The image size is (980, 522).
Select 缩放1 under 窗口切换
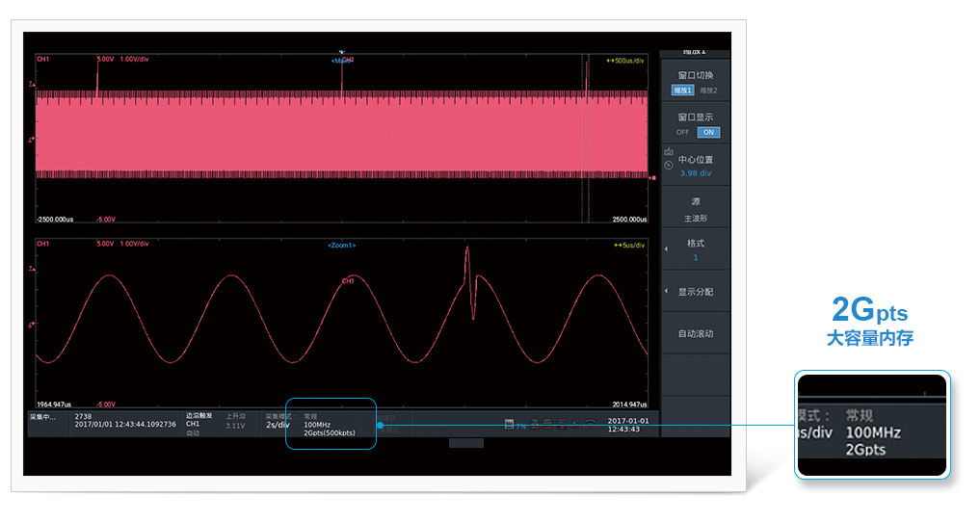682,91
